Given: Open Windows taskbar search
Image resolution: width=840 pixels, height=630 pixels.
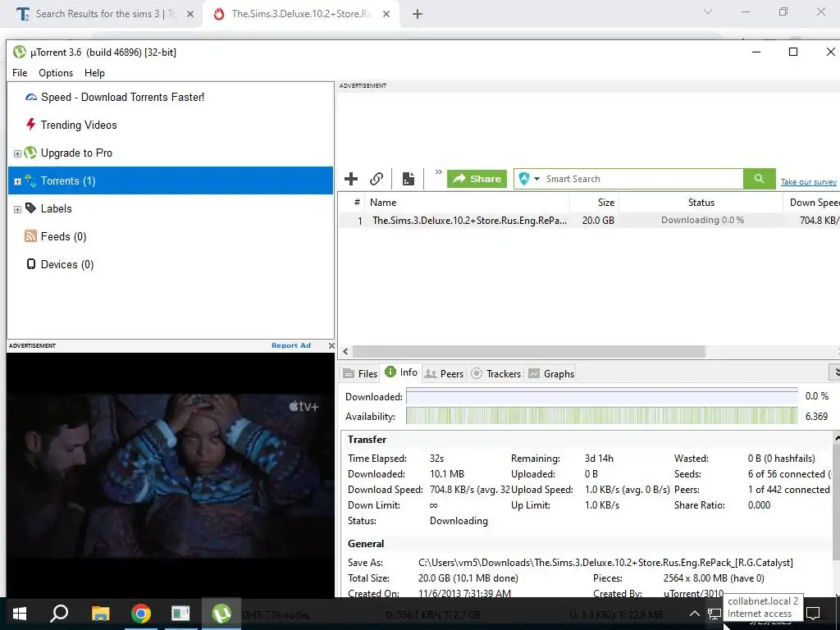Looking at the screenshot, I should (59, 614).
